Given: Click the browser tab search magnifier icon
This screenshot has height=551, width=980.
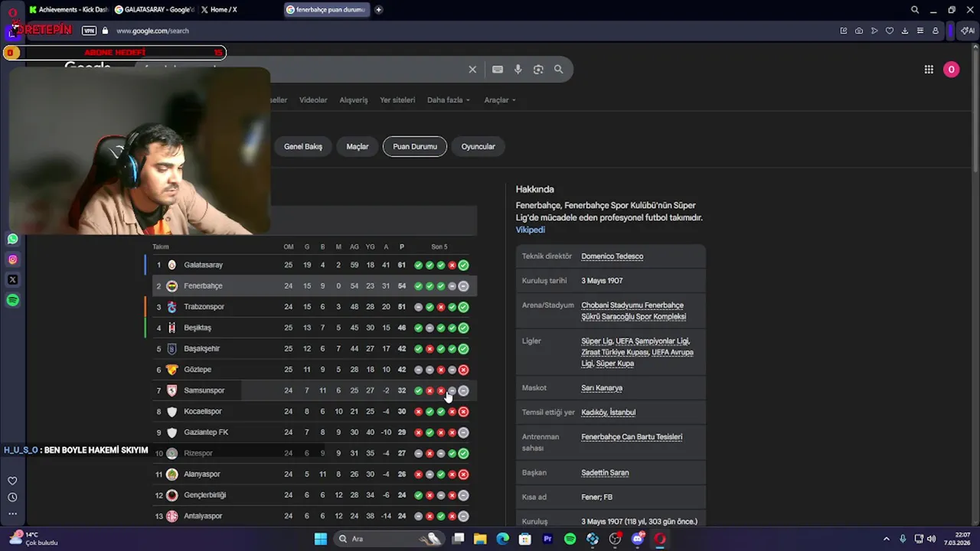Looking at the screenshot, I should (915, 10).
